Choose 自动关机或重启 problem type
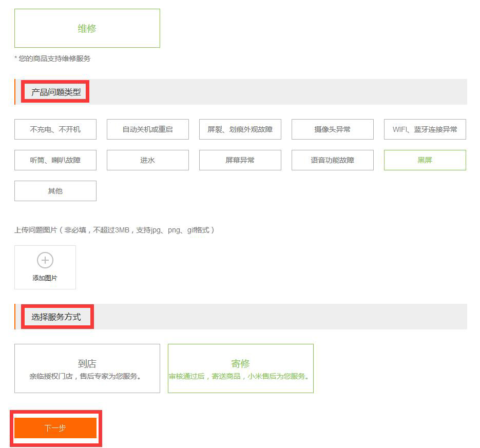This screenshot has width=480, height=448. [148, 129]
